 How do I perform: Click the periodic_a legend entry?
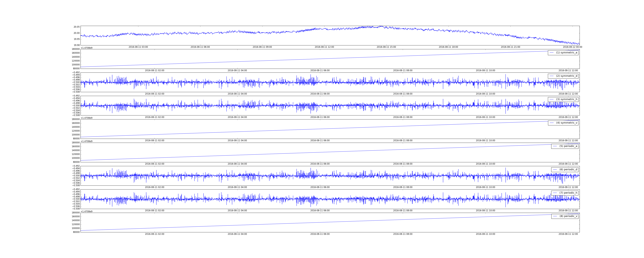[568, 146]
